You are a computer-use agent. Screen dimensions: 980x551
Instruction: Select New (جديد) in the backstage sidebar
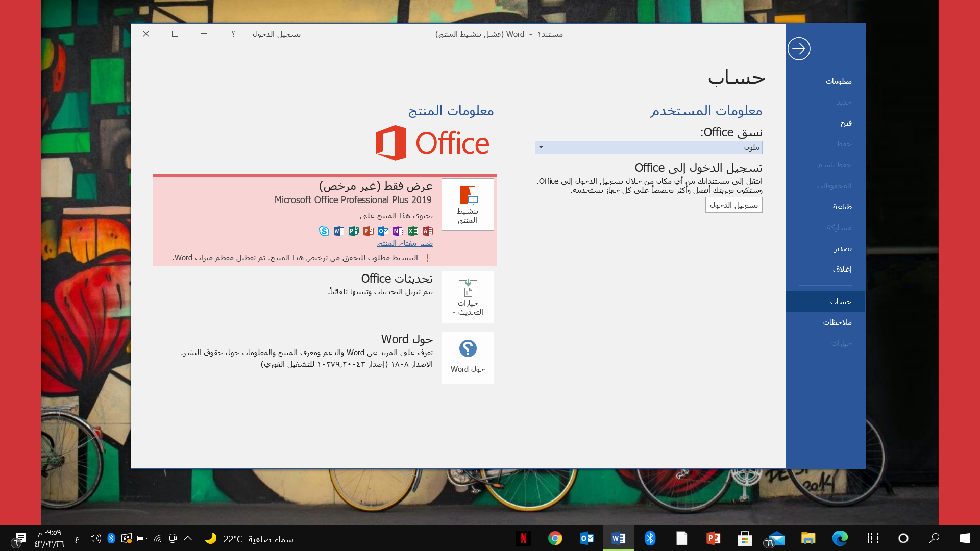[825, 102]
